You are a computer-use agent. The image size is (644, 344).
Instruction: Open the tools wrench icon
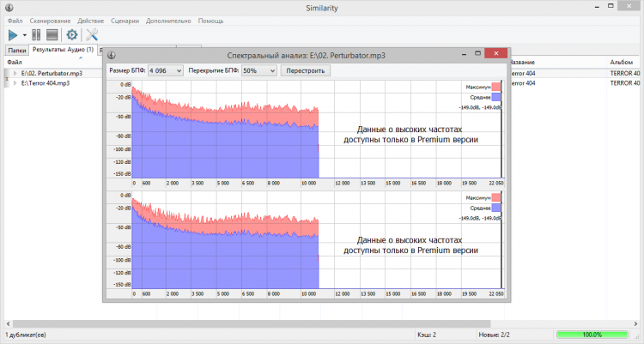[92, 35]
